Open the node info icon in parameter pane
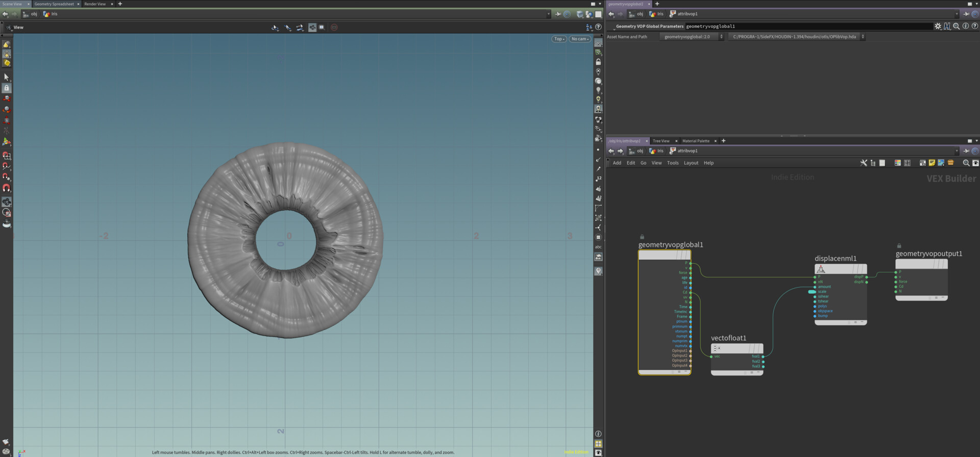The height and width of the screenshot is (457, 980). (x=966, y=26)
